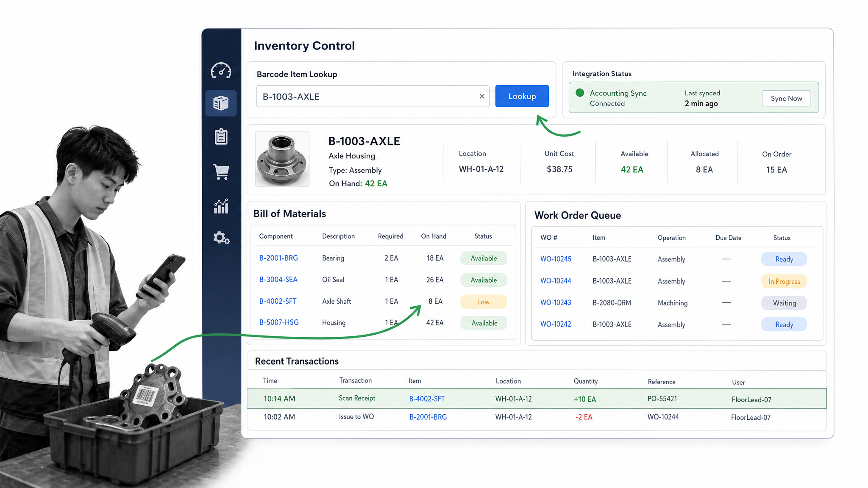Click the Component column header
The image size is (868, 488).
click(276, 236)
